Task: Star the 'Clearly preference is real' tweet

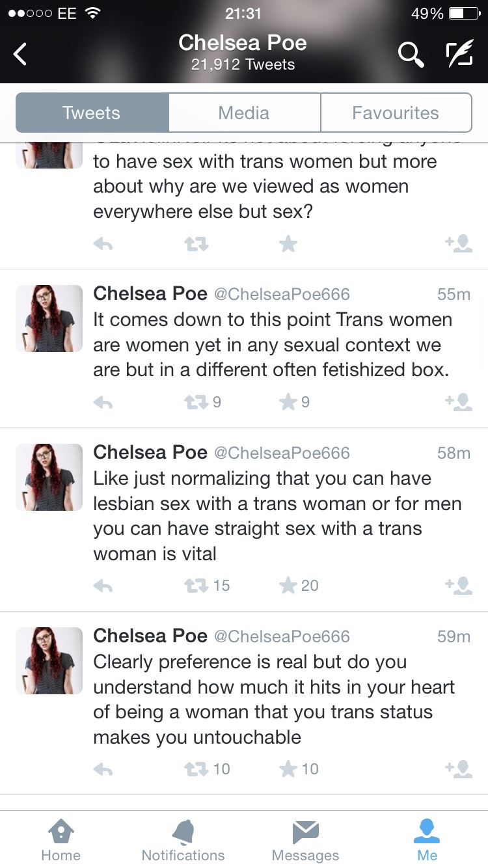Action: click(x=288, y=769)
